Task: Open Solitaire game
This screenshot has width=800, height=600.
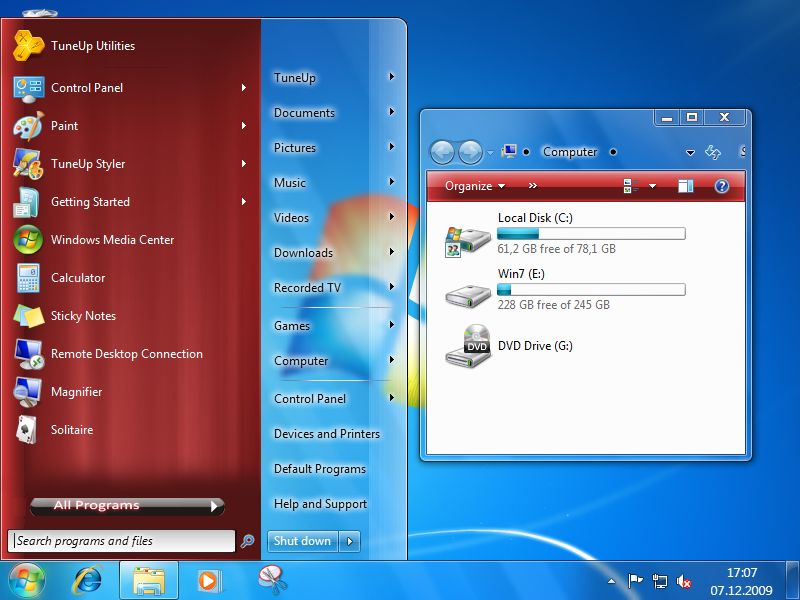Action: (71, 430)
